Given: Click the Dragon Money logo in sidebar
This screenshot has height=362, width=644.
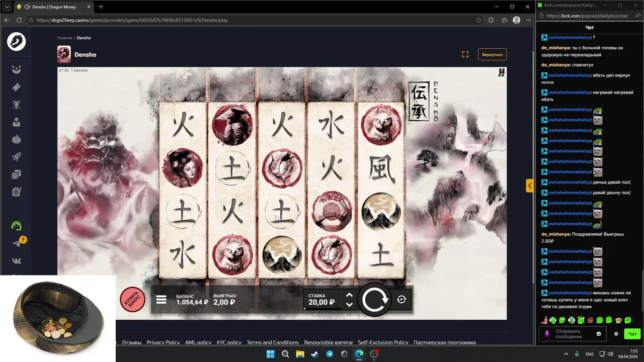Looking at the screenshot, I should 17,42.
